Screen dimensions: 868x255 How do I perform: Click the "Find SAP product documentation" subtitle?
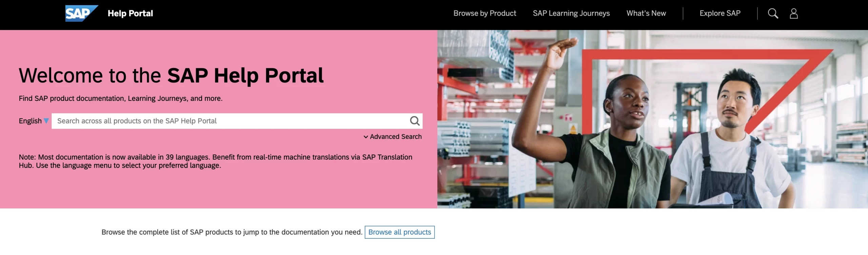(x=120, y=98)
